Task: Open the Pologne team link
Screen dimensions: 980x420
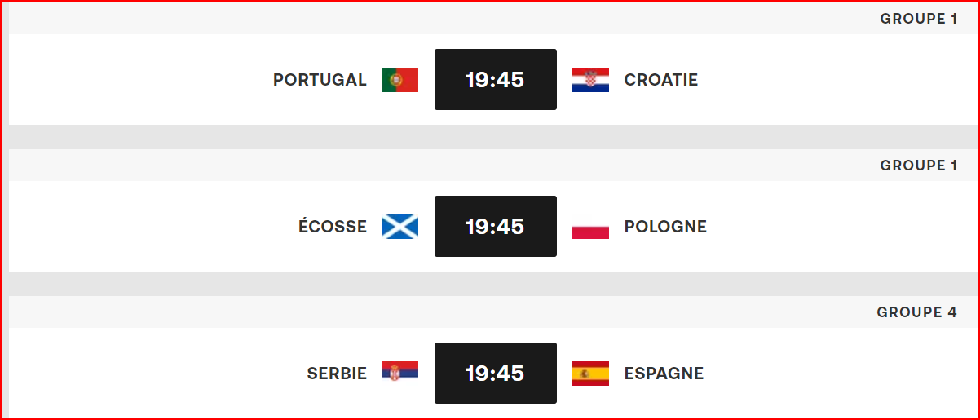Action: click(x=665, y=227)
